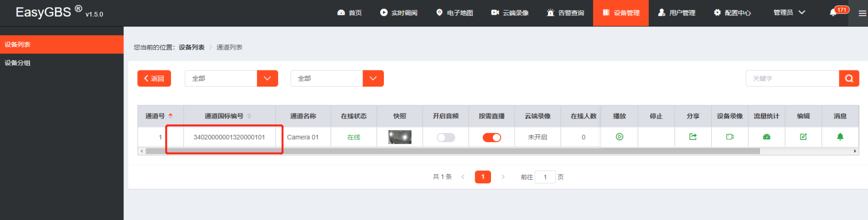Open the hamburger menu icon
Image resolution: width=868 pixels, height=220 pixels.
[x=862, y=13]
